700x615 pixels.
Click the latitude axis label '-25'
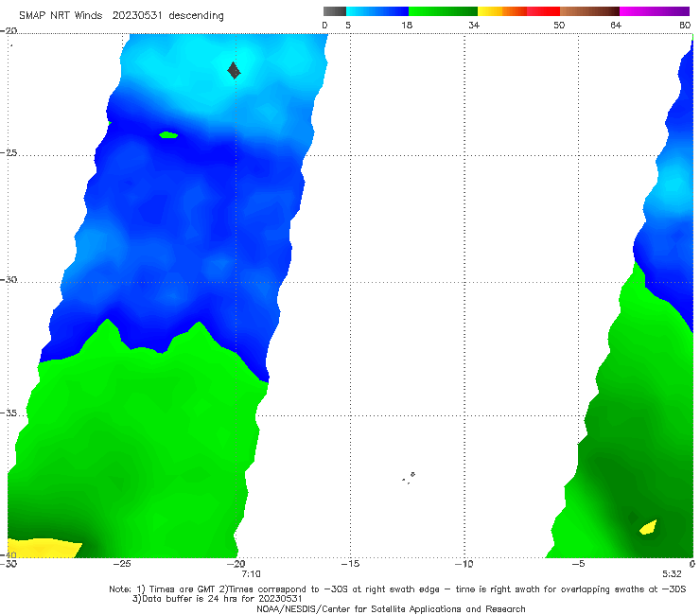9,152
